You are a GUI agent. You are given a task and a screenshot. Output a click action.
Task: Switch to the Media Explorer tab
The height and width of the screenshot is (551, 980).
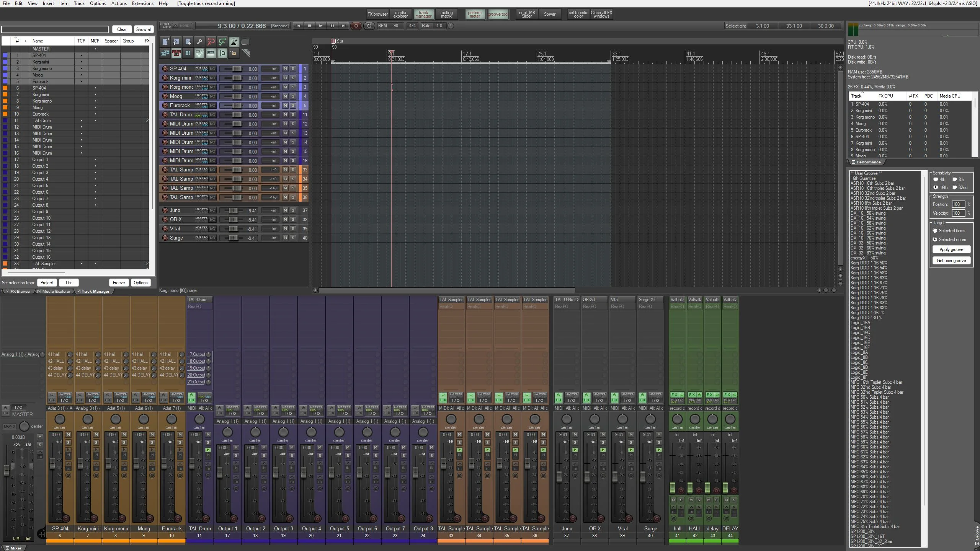pos(54,292)
